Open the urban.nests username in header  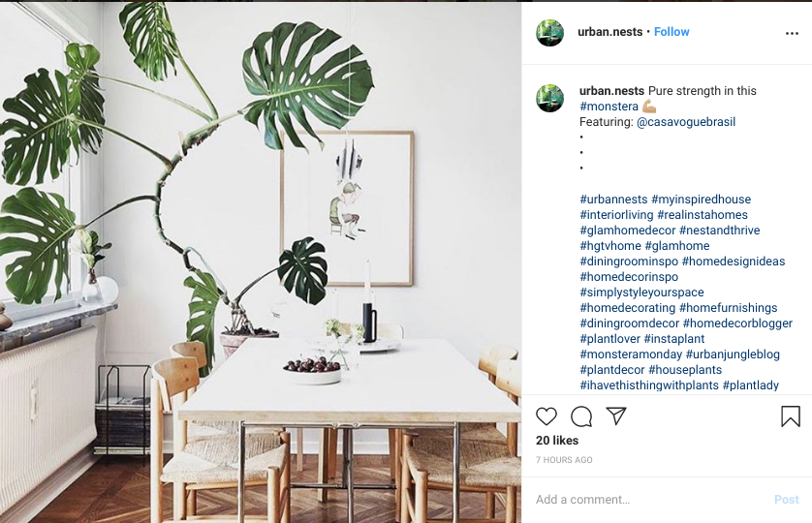(609, 32)
